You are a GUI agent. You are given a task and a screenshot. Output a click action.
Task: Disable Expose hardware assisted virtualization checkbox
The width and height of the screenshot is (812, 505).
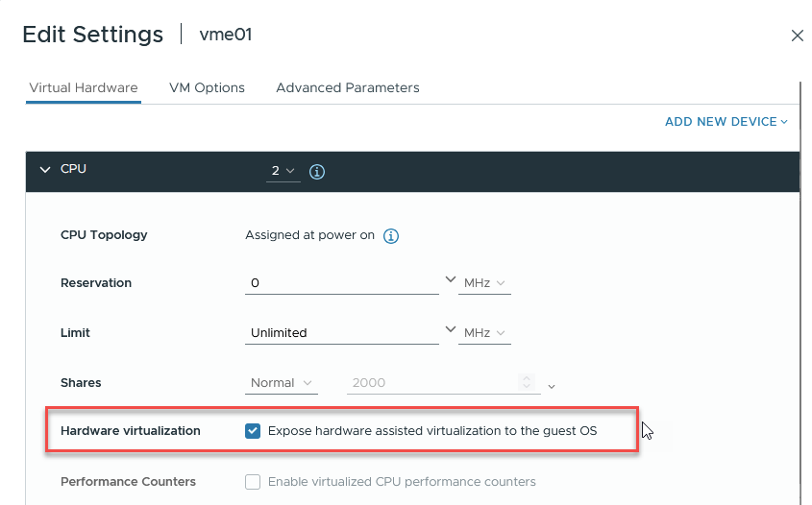tap(253, 431)
